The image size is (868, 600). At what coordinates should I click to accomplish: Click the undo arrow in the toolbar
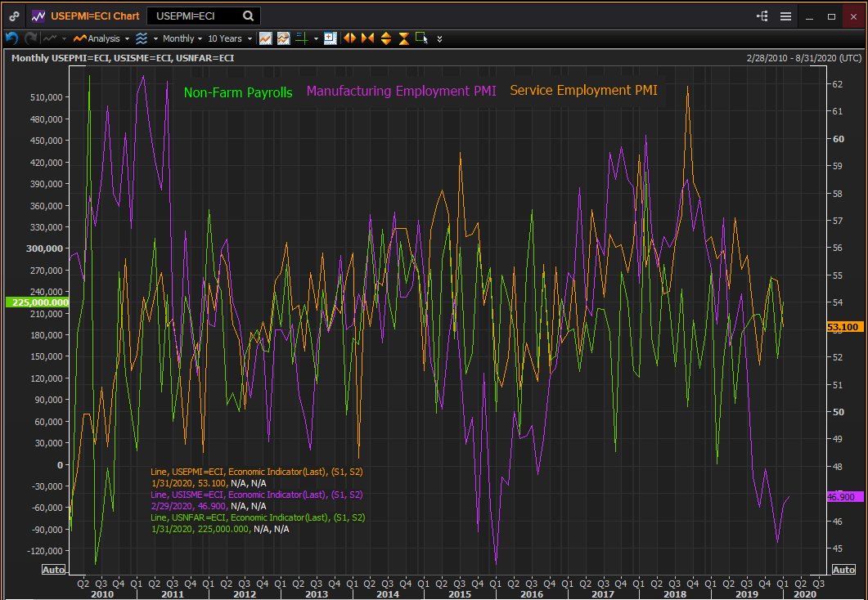[11, 38]
